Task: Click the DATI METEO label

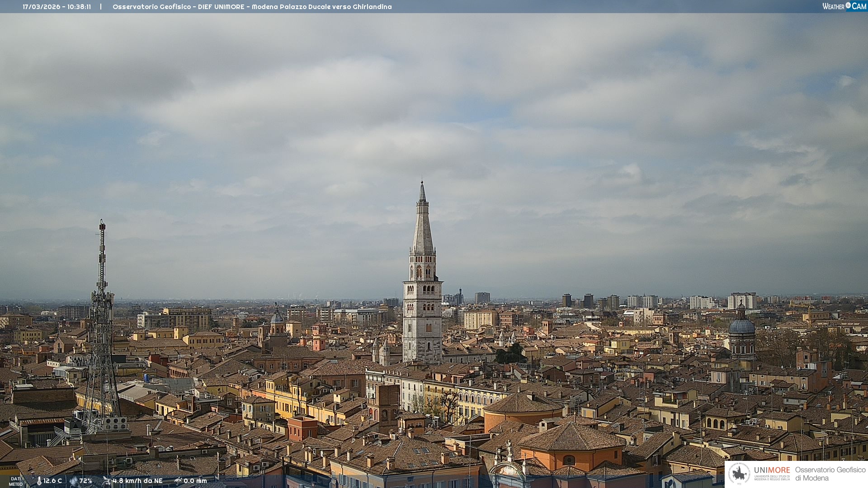Action: click(16, 482)
